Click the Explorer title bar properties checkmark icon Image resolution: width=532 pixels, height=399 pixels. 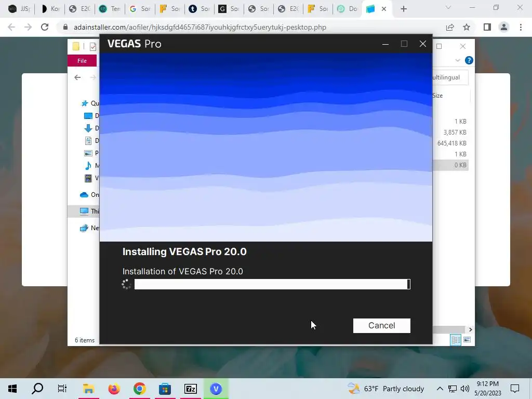pos(93,46)
